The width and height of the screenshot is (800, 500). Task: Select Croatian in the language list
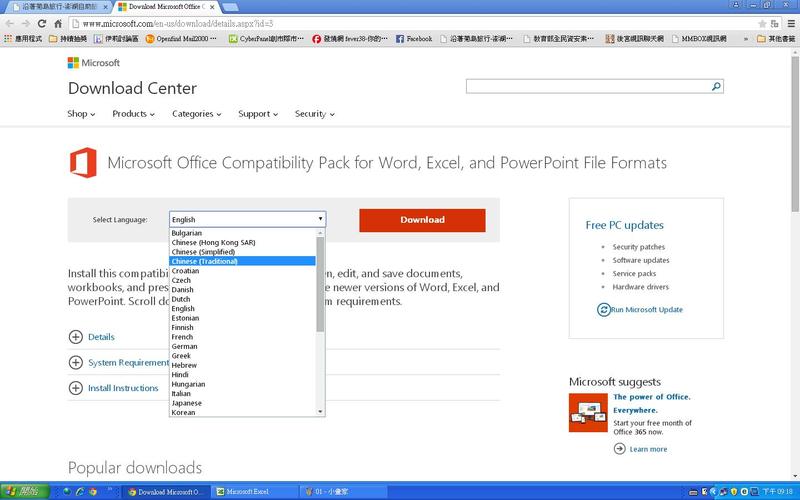click(x=242, y=271)
